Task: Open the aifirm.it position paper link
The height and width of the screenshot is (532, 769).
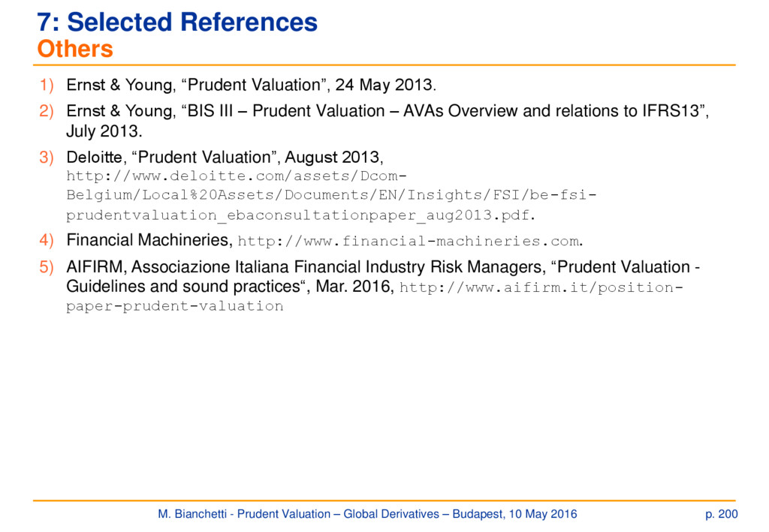Action: (541, 287)
